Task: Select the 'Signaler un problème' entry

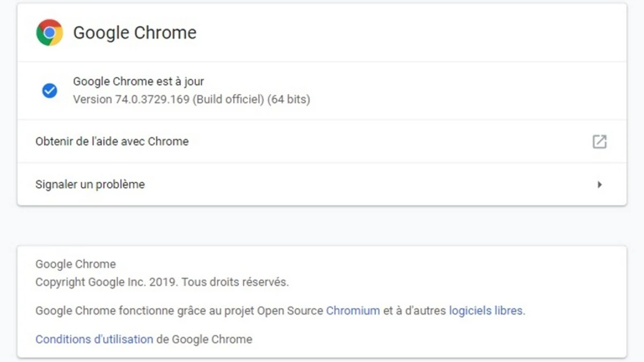Action: coord(90,184)
